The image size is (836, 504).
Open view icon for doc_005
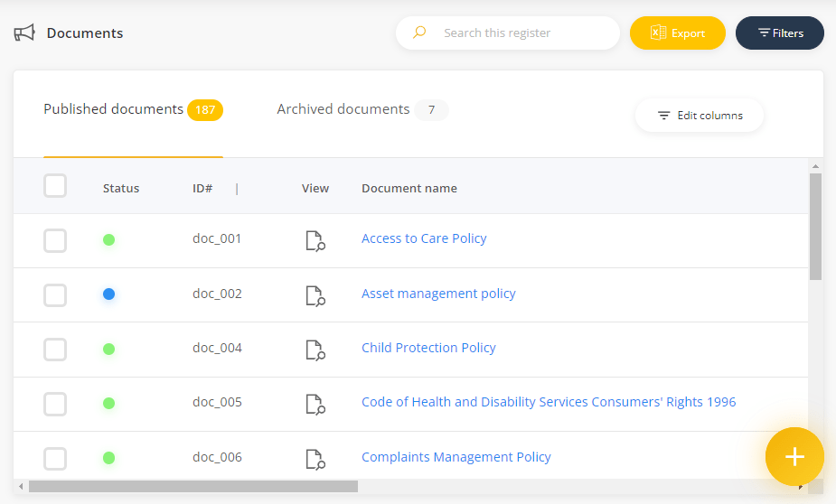pos(315,405)
